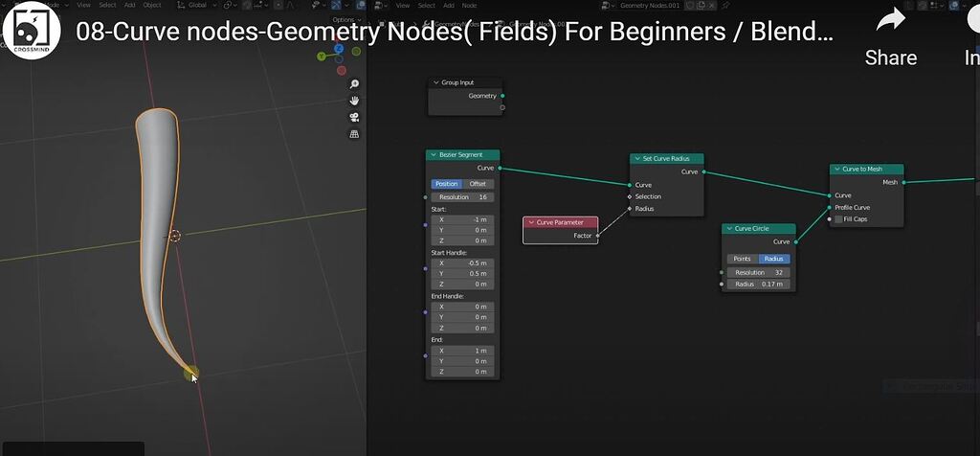Select Offset mode on Bezier Segment node
Image resolution: width=980 pixels, height=456 pixels.
[479, 184]
